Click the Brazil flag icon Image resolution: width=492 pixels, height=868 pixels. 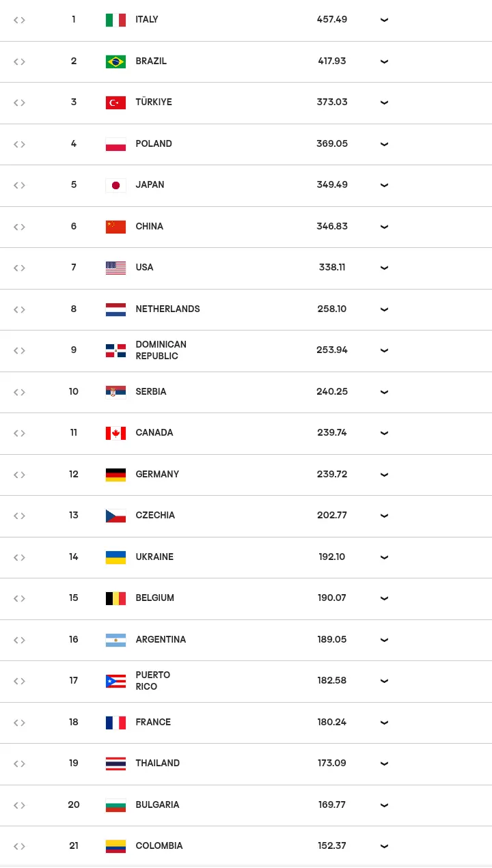click(x=115, y=61)
